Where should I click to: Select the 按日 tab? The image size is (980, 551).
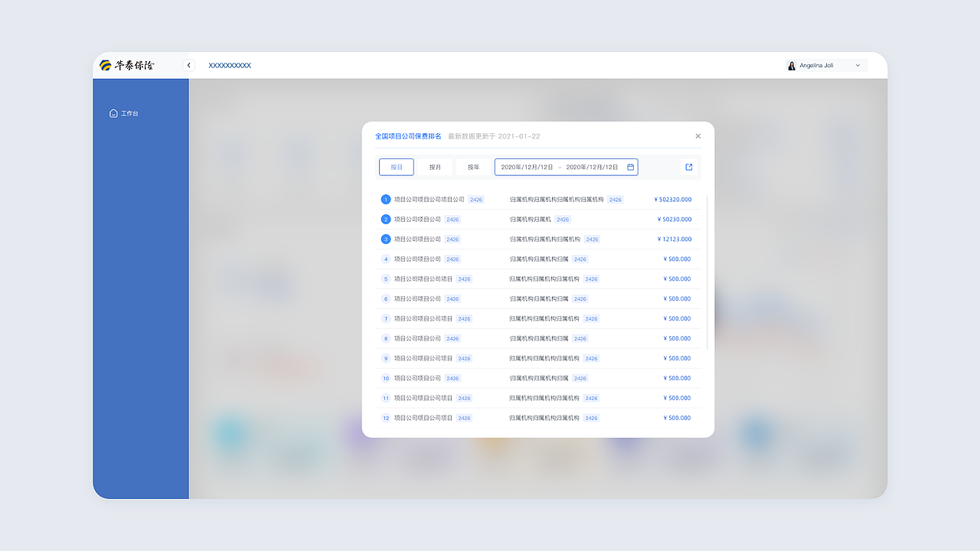[397, 167]
